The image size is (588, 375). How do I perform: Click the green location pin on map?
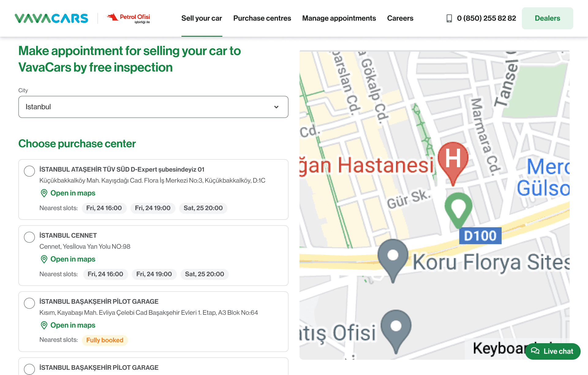pyautogui.click(x=458, y=208)
